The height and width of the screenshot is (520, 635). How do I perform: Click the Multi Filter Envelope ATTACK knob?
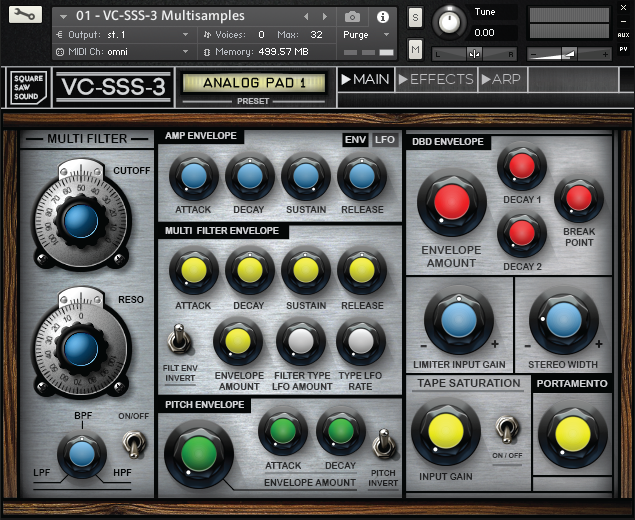pos(194,271)
